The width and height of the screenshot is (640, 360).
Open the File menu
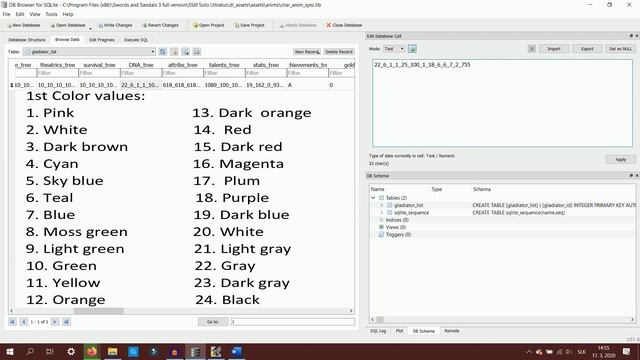(7, 14)
